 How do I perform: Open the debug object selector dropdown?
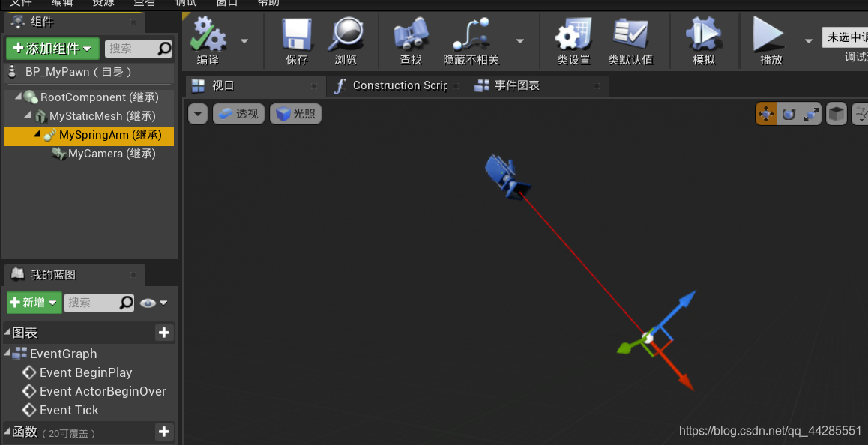click(x=845, y=37)
